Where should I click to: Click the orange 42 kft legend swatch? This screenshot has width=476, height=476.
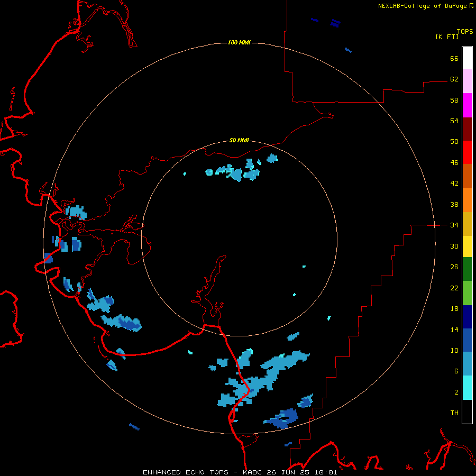pyautogui.click(x=467, y=200)
